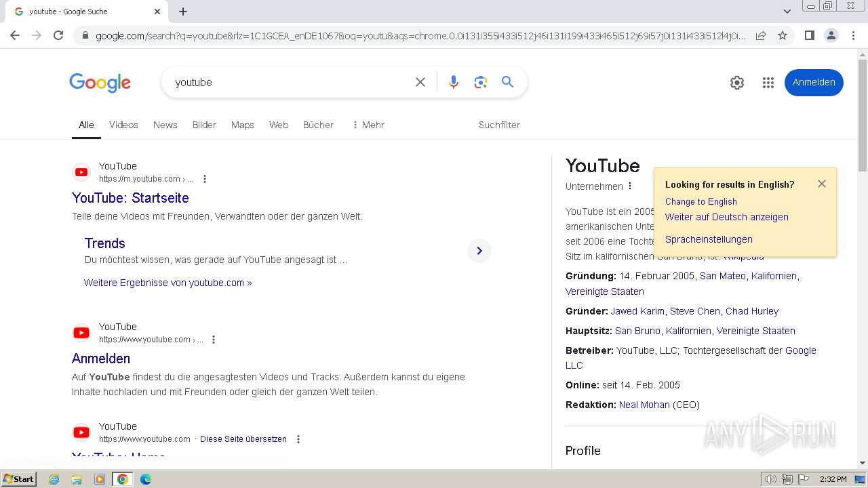Start voice search with microphone icon
The height and width of the screenshot is (488, 868).
point(454,82)
